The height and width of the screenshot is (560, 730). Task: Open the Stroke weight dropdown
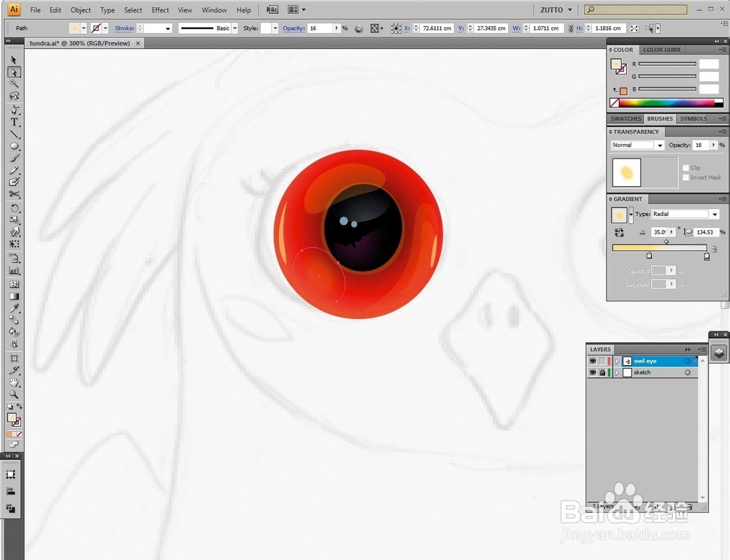coord(168,28)
